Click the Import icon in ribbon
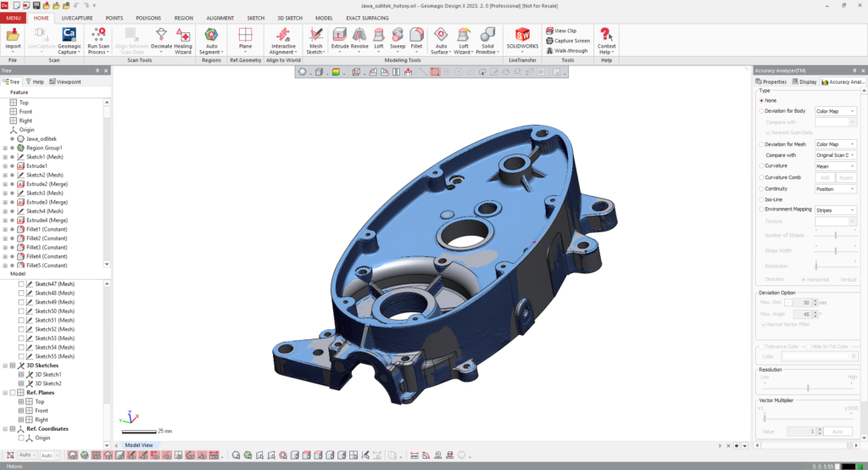 click(14, 35)
